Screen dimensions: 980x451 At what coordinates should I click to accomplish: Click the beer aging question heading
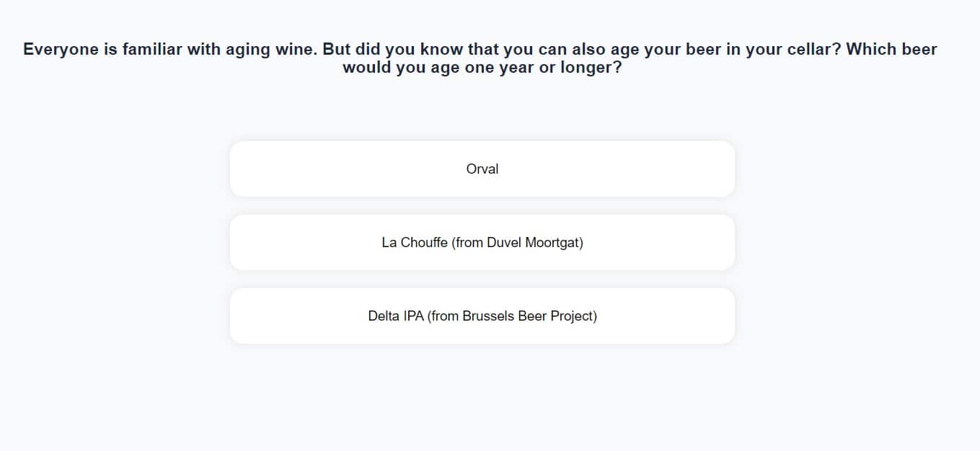(x=480, y=58)
